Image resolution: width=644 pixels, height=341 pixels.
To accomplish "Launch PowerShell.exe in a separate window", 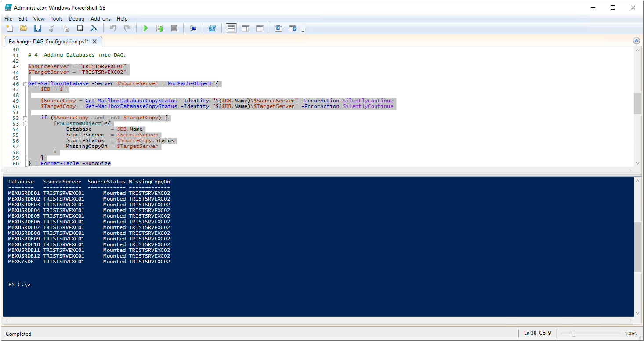I will click(x=212, y=29).
